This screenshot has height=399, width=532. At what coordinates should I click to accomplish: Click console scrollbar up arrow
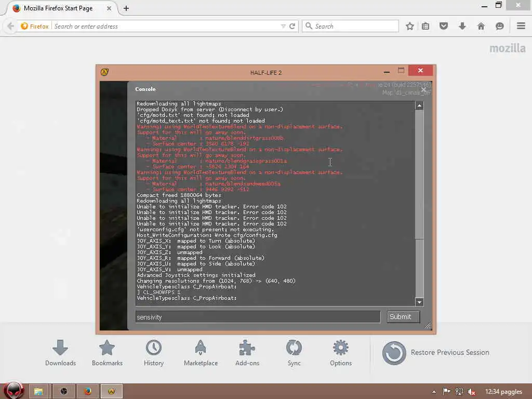419,106
